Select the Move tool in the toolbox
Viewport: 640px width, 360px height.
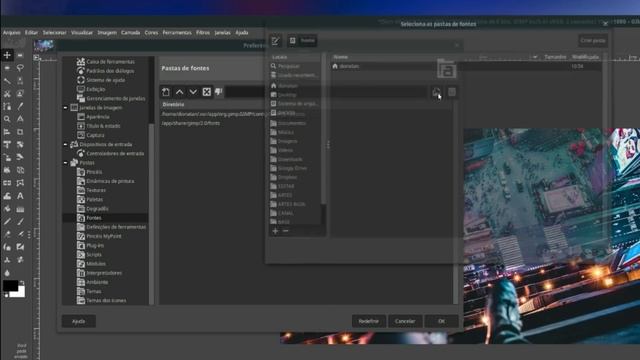point(7,55)
